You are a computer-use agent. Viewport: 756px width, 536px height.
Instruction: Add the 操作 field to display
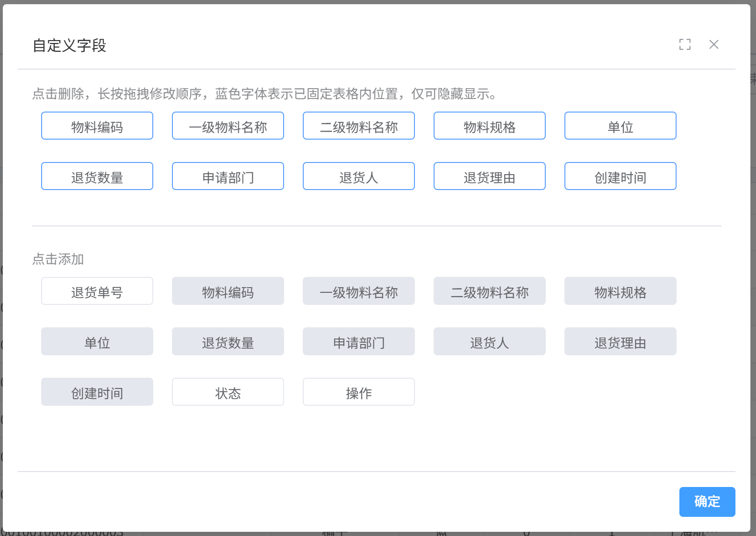[358, 392]
